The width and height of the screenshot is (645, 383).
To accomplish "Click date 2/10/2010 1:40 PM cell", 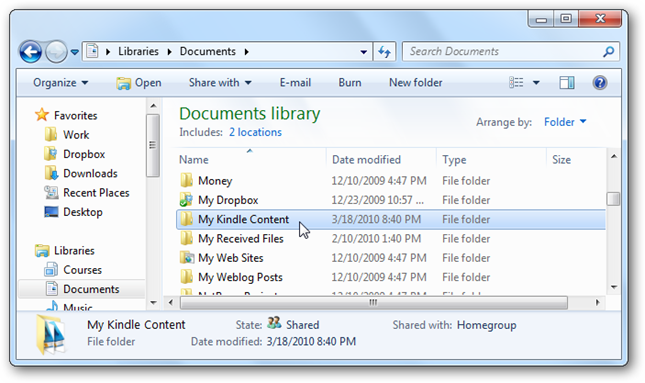I will (376, 239).
